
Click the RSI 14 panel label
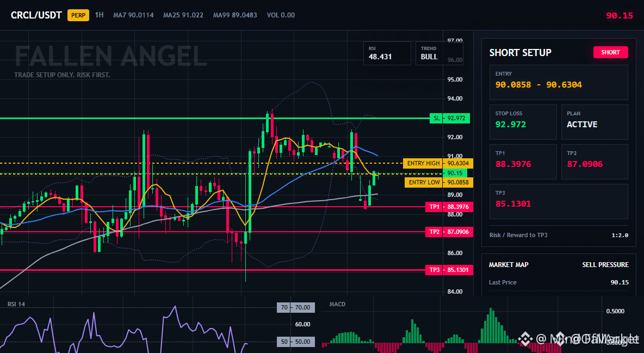tap(16, 304)
